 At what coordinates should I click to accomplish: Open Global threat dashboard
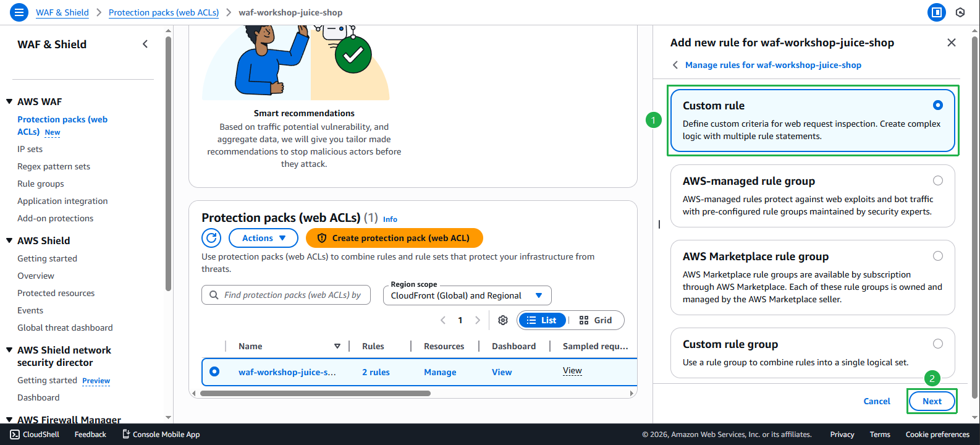point(65,328)
